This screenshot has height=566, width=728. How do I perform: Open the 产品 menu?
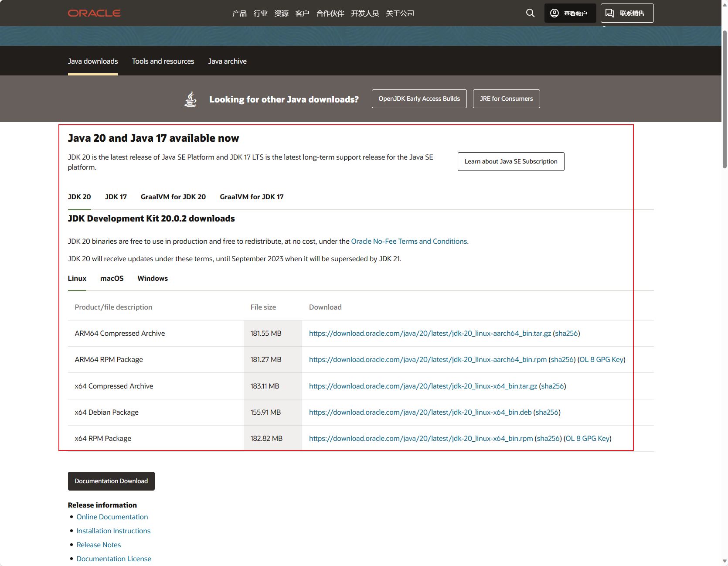(x=239, y=14)
